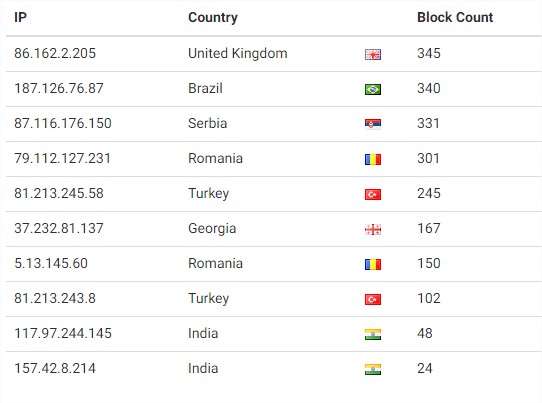Click the Turkey flag beside 81.213.243.8
This screenshot has width=542, height=403.
point(373,299)
